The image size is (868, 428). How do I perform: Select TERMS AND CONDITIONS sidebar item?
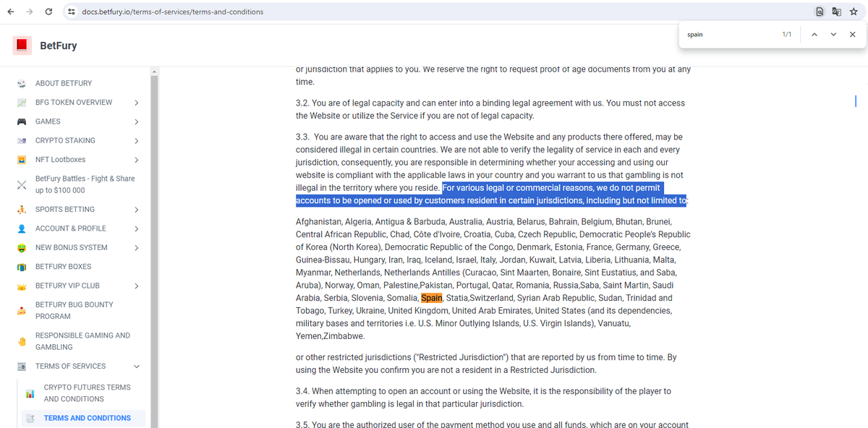[83, 418]
